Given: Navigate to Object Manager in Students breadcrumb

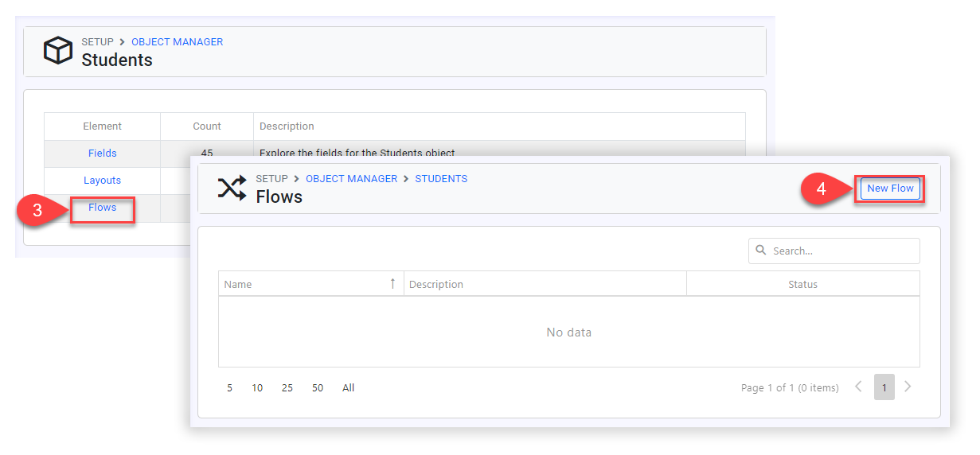Looking at the screenshot, I should click(177, 41).
